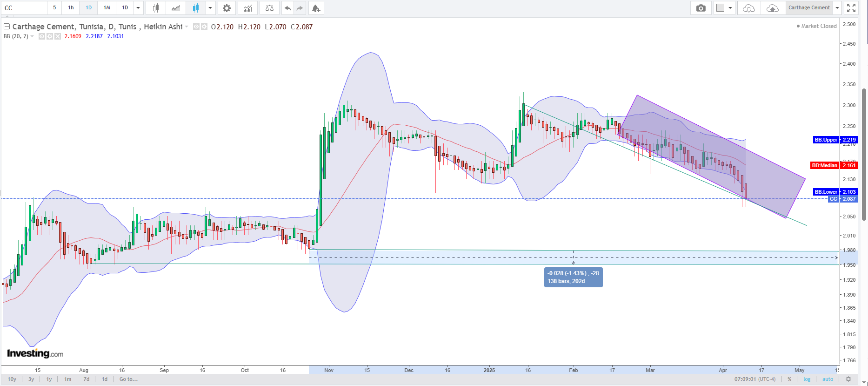Click the vertical scrollbar on right edge
Viewport: 868px width, 386px height.
coord(864,154)
